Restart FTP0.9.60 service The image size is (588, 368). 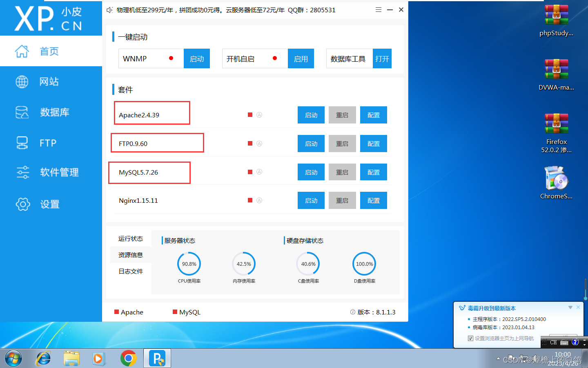tap(342, 144)
